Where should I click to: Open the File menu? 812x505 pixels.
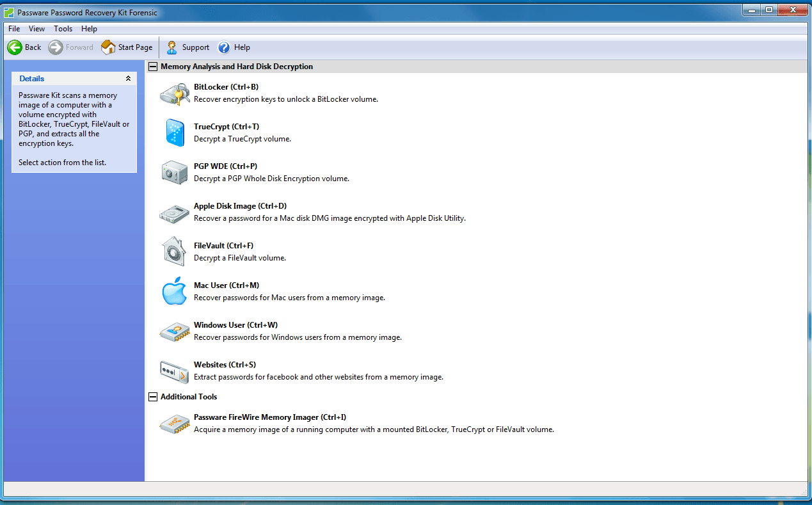pyautogui.click(x=14, y=29)
